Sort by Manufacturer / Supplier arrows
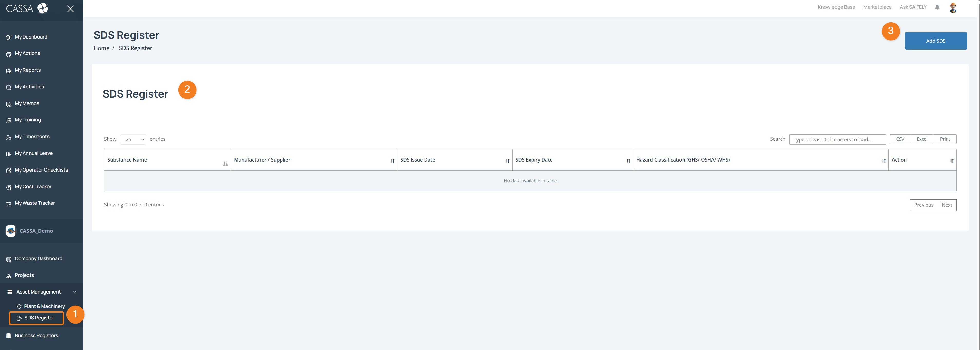The height and width of the screenshot is (350, 980). click(392, 161)
